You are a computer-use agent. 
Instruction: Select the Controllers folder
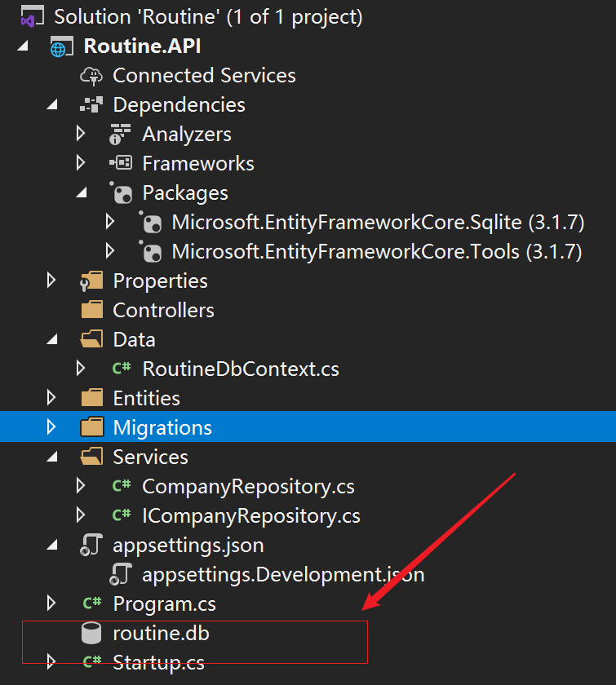point(163,311)
